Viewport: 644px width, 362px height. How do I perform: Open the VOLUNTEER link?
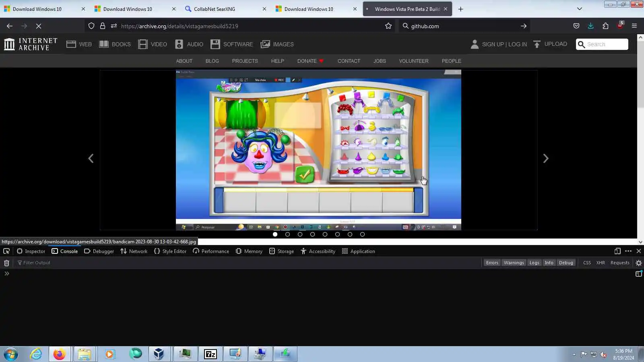point(414,61)
